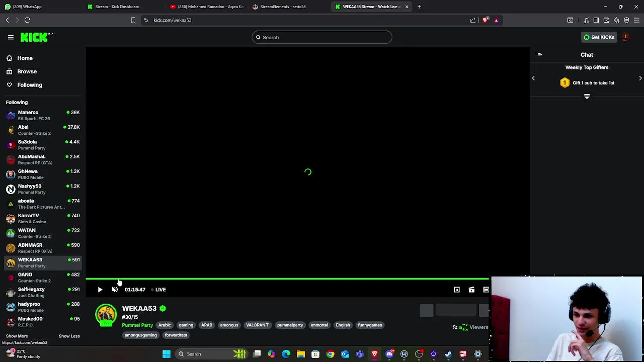
Task: Open Maherco's channel in Following list
Action: coord(43,115)
